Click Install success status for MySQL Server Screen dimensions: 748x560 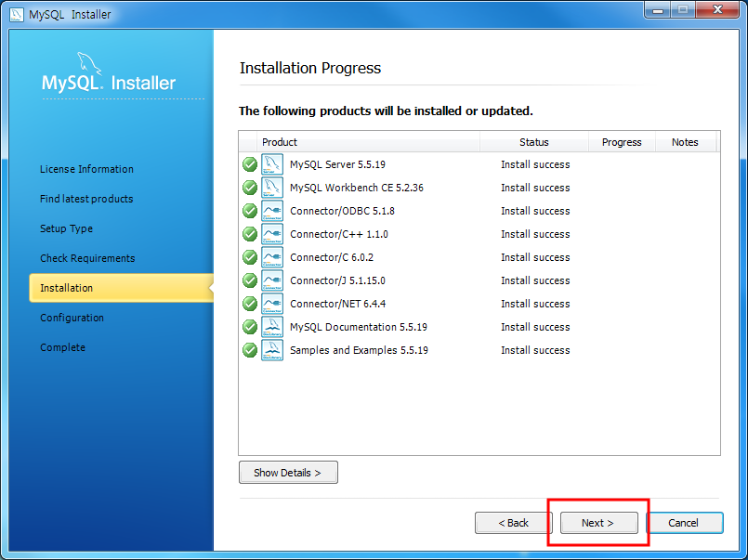pyautogui.click(x=535, y=164)
